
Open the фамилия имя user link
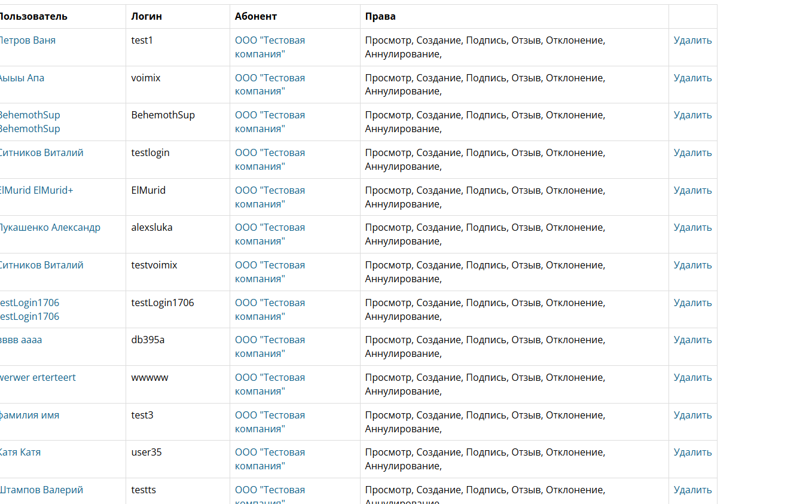[30, 415]
